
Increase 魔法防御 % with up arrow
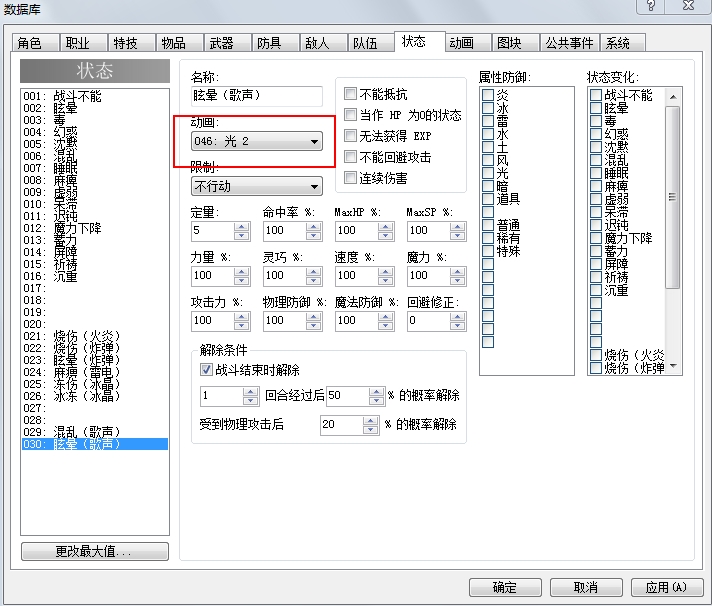pyautogui.click(x=385, y=316)
